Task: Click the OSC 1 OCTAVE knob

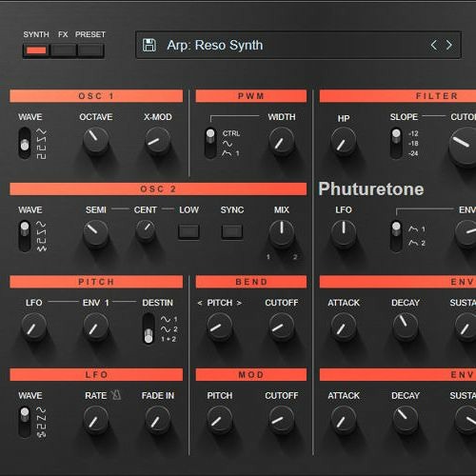Action: click(x=96, y=140)
